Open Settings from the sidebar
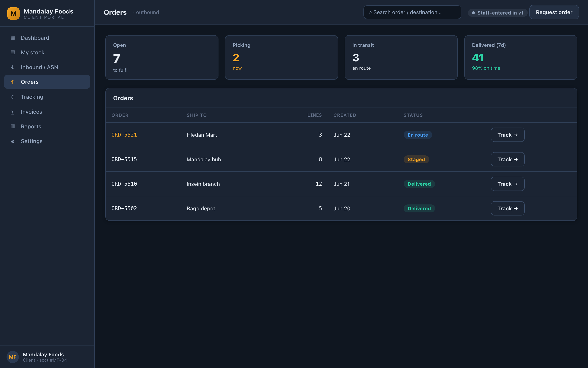The height and width of the screenshot is (368, 588). [x=47, y=141]
